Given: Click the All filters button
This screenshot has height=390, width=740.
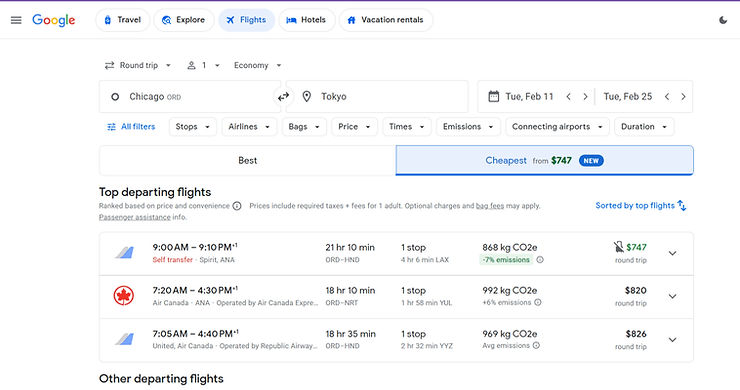Looking at the screenshot, I should click(x=131, y=127).
